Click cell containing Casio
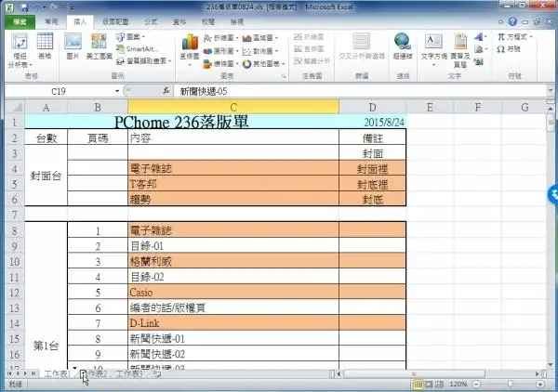 233,292
